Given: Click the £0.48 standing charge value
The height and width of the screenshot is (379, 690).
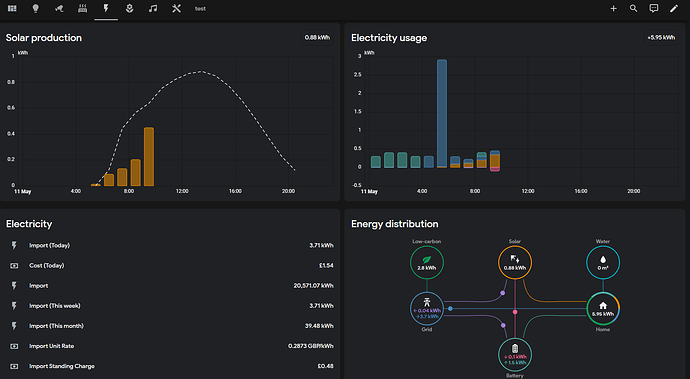Looking at the screenshot, I should point(325,366).
